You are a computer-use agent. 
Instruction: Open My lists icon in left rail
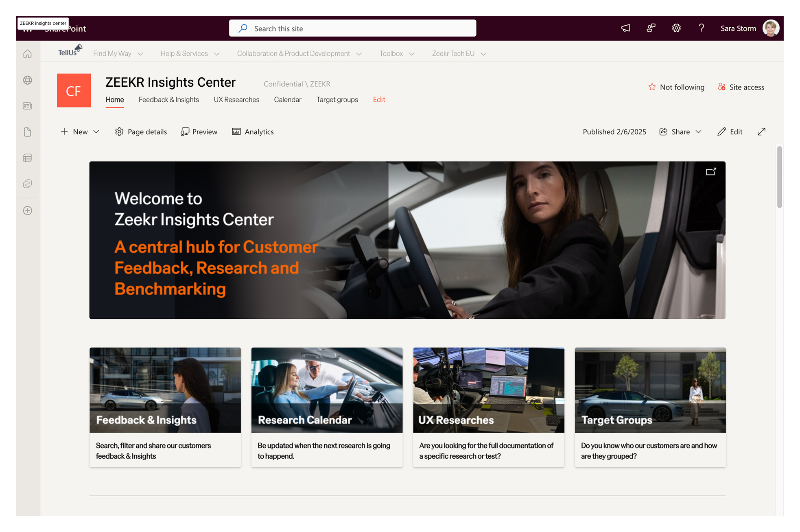pos(28,158)
